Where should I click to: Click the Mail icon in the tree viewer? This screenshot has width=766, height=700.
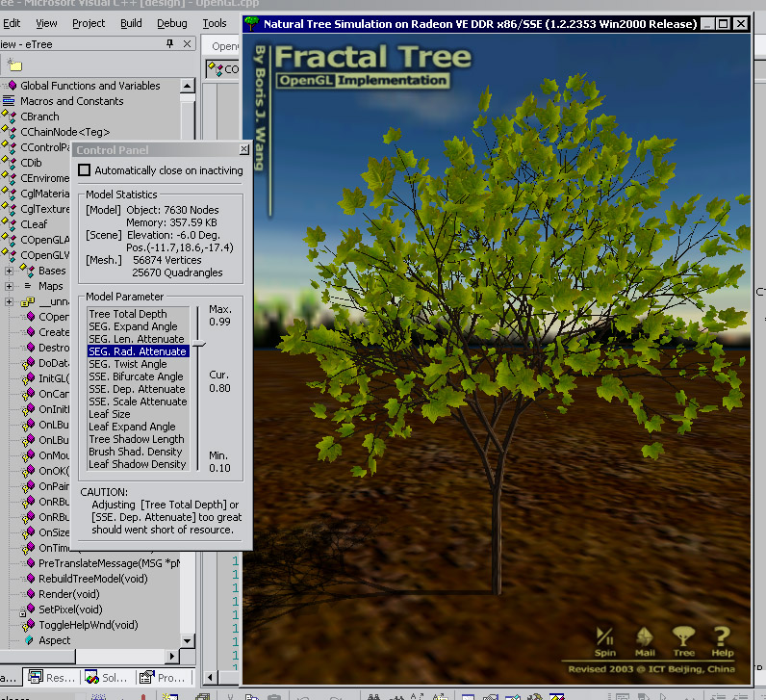coord(644,639)
